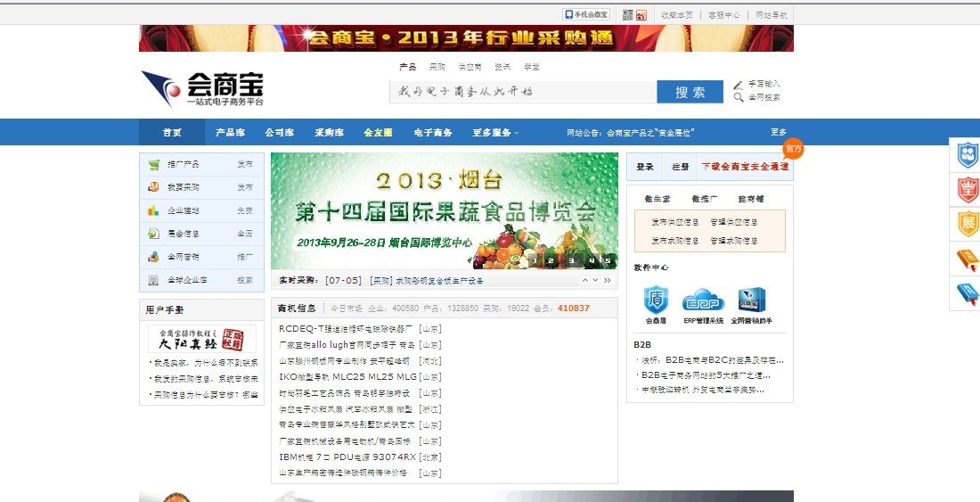The width and height of the screenshot is (980, 502).
Task: Open listing 'IKO微型导轨 MLC25 ML25 MLG'
Action: 347,377
